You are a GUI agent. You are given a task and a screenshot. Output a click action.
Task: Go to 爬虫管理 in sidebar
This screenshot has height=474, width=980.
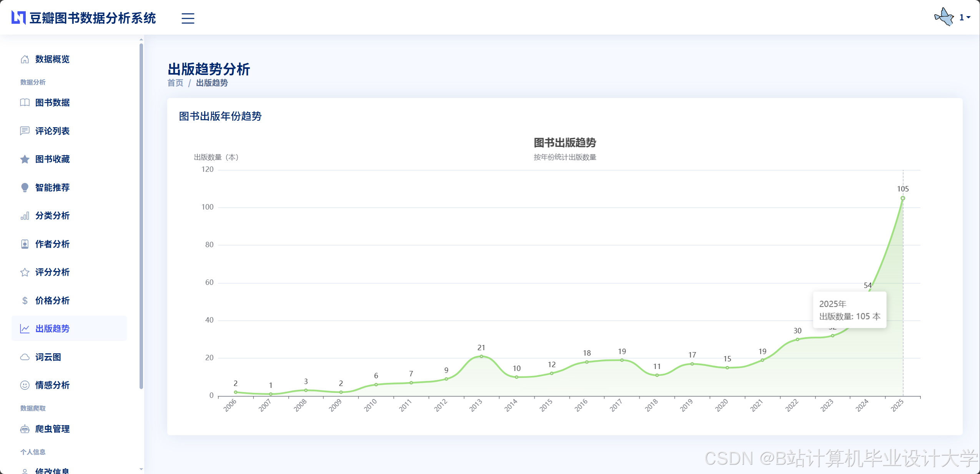pos(52,429)
